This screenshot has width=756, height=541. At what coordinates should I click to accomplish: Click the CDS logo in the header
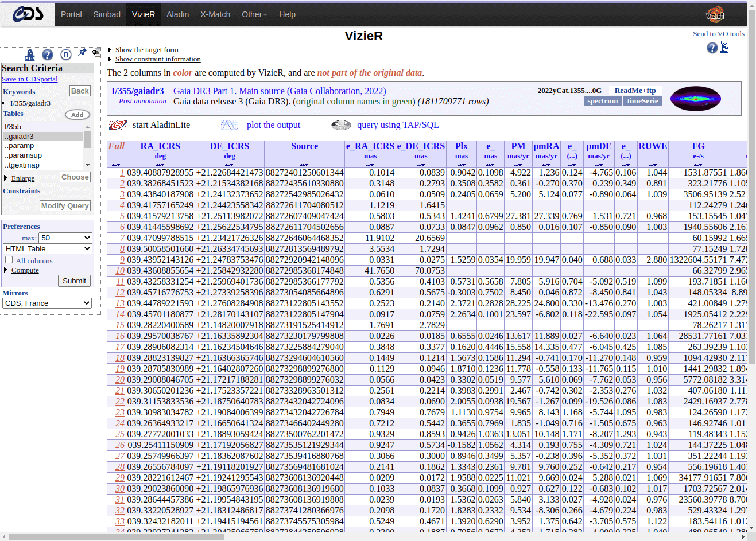coord(28,14)
